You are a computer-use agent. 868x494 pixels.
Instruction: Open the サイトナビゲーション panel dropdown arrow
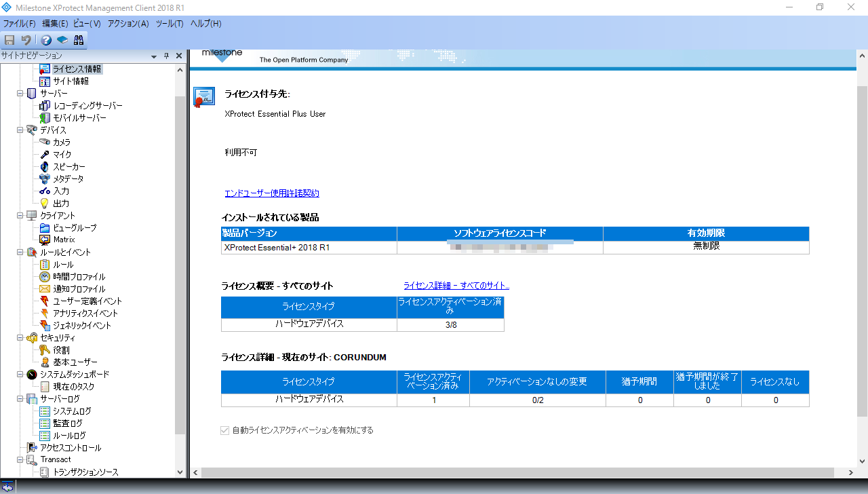point(155,56)
